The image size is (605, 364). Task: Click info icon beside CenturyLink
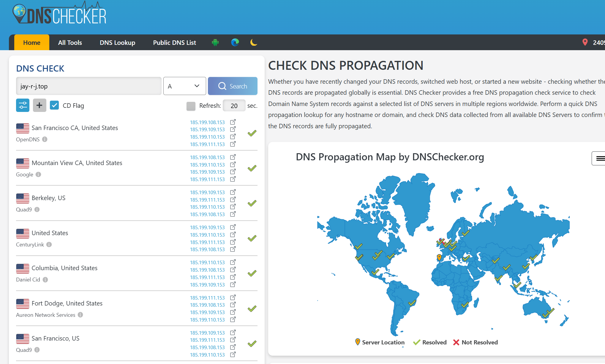click(49, 244)
